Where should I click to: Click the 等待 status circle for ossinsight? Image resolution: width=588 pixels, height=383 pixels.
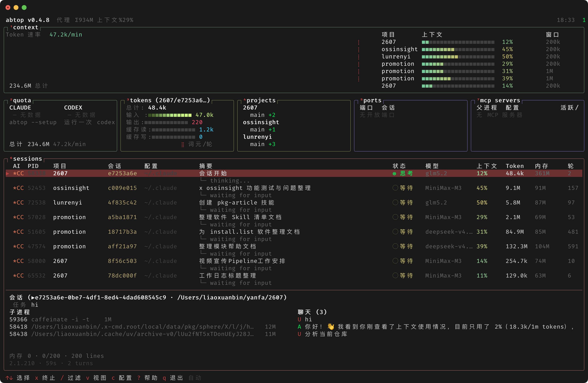click(x=395, y=188)
